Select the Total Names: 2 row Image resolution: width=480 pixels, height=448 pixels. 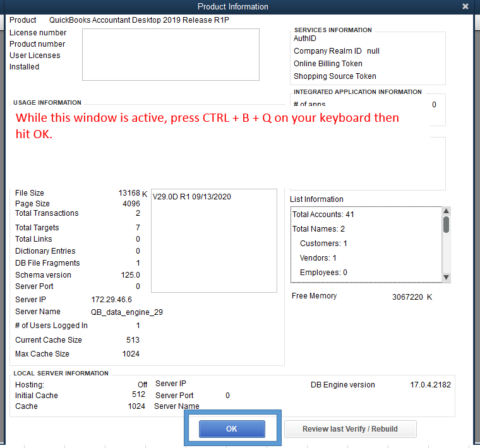pos(319,229)
